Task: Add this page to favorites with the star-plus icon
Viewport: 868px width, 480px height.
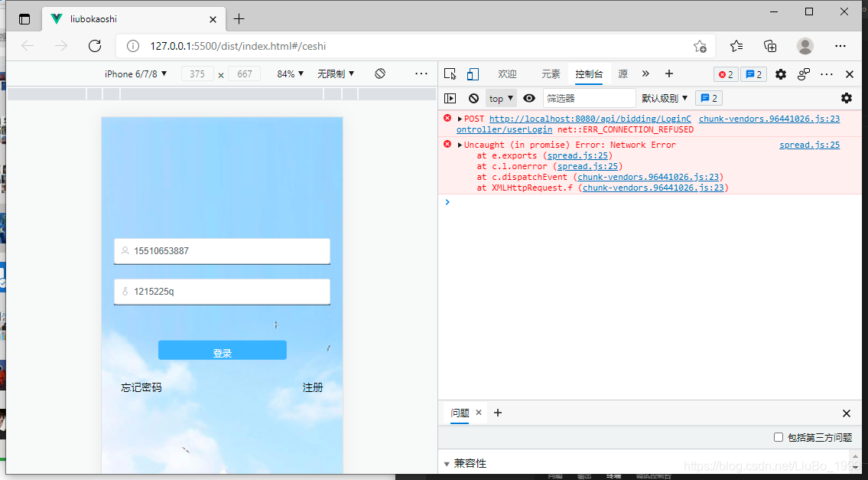Action: click(x=700, y=46)
